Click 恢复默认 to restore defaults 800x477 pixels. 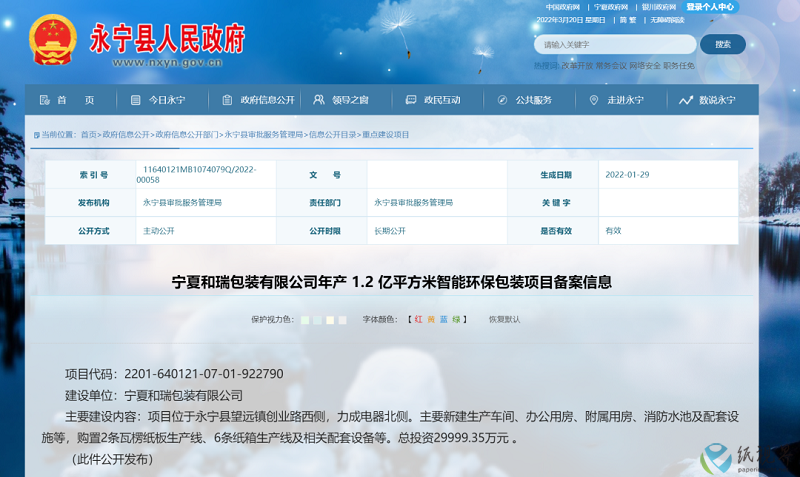tap(505, 319)
